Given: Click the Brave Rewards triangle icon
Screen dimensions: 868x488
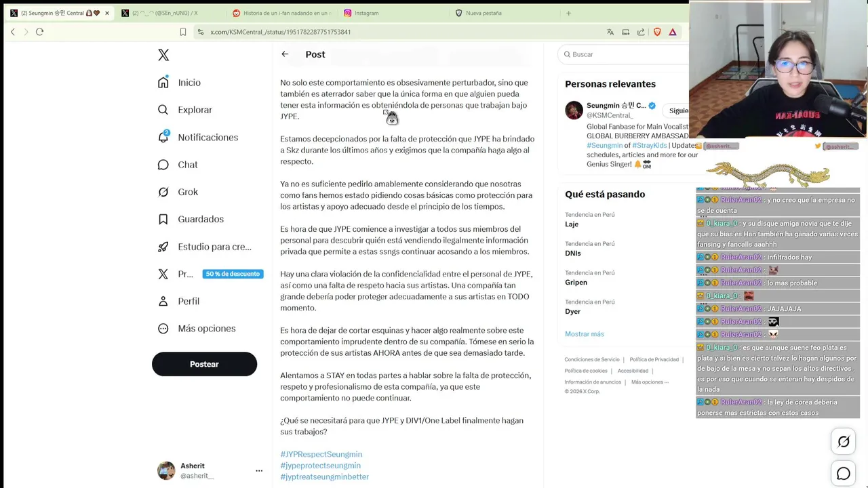Looking at the screenshot, I should click(673, 32).
